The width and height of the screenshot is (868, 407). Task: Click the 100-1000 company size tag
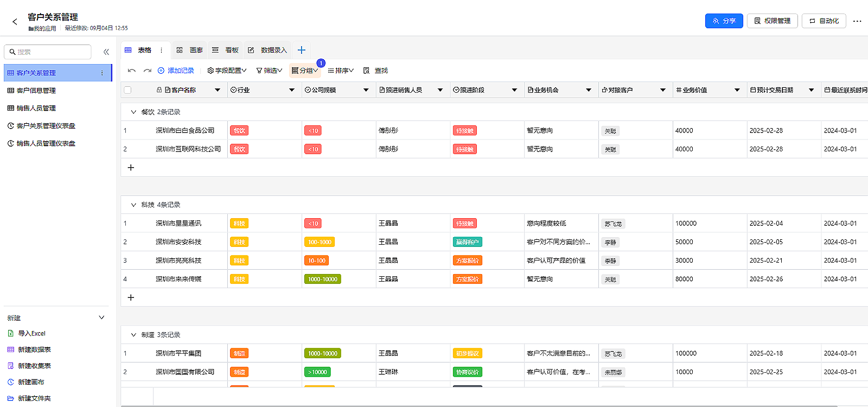coord(320,242)
